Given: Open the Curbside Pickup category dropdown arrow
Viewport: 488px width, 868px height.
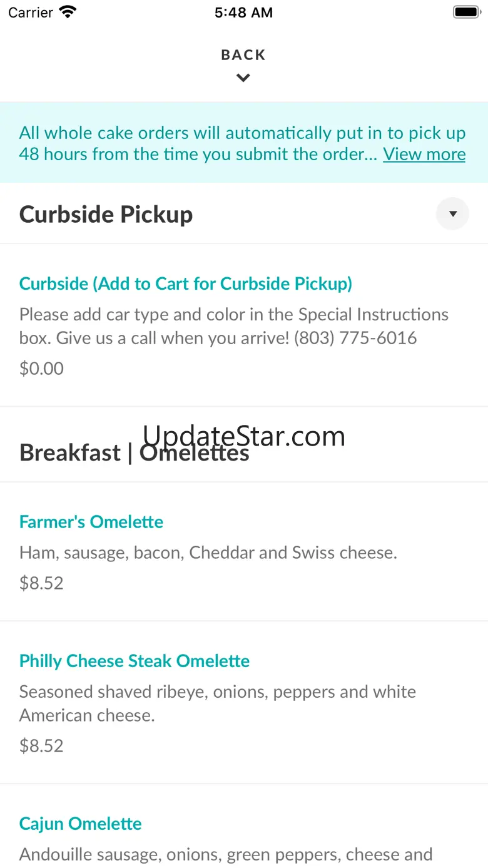Looking at the screenshot, I should pyautogui.click(x=452, y=214).
